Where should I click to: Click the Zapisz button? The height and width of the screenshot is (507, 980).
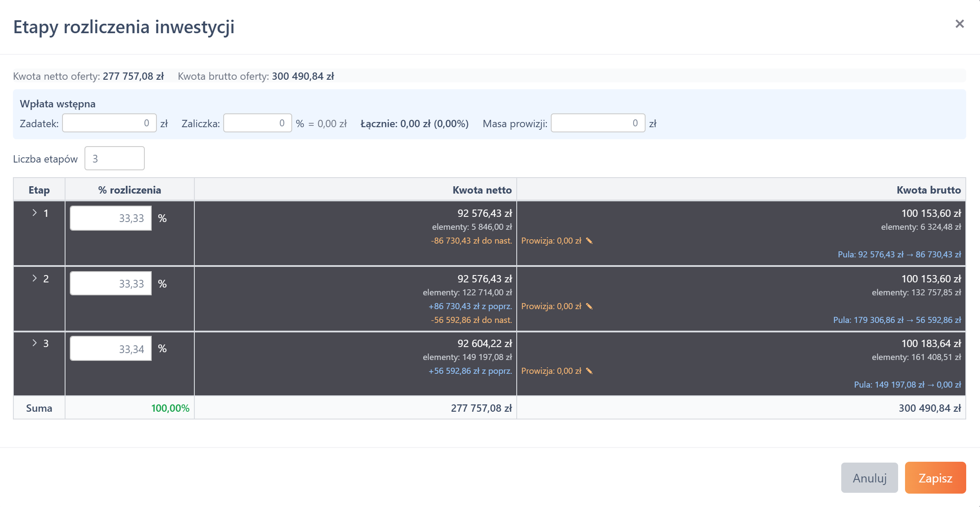[935, 478]
